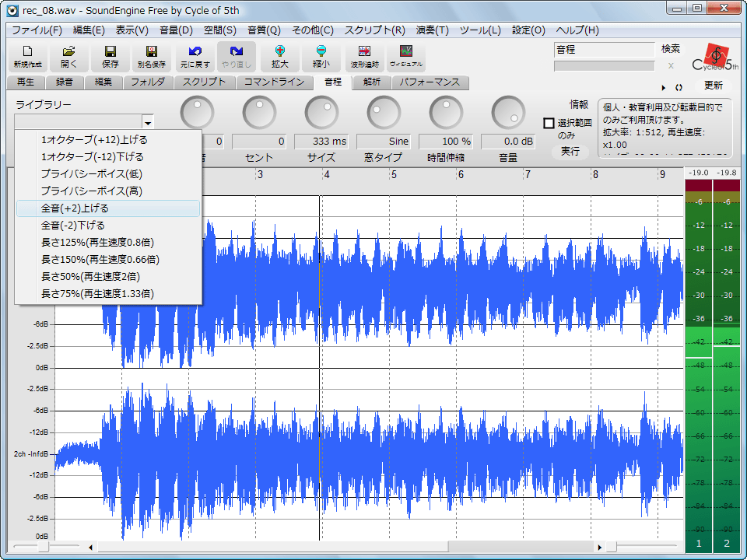This screenshot has width=747, height=560.
Task: Zoom in with the 拡大 icon
Action: pyautogui.click(x=279, y=57)
